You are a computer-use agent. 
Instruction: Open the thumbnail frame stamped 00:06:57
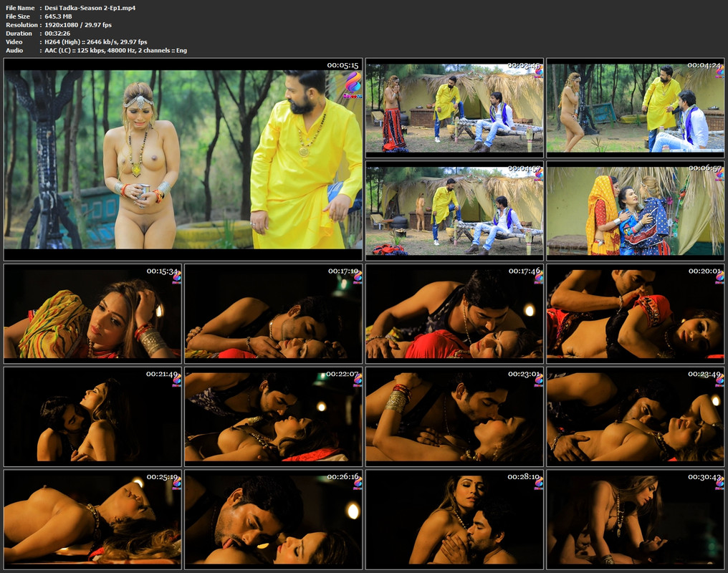635,211
